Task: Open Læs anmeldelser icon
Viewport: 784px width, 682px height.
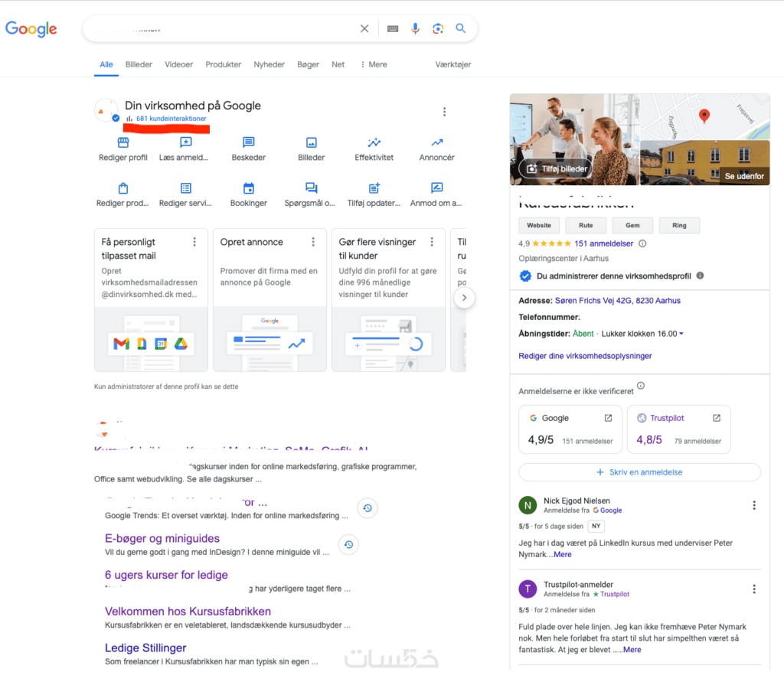Action: (185, 142)
